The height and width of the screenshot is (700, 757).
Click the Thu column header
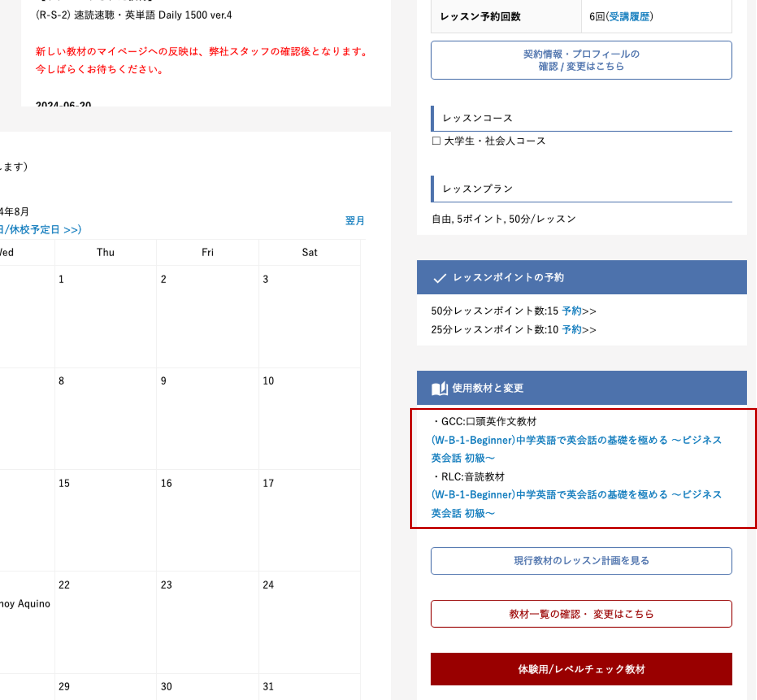(x=105, y=252)
